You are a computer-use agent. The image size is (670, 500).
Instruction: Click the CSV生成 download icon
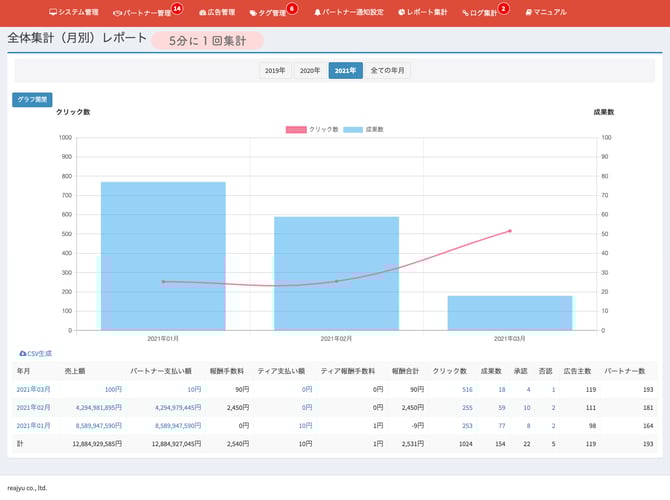pos(23,353)
